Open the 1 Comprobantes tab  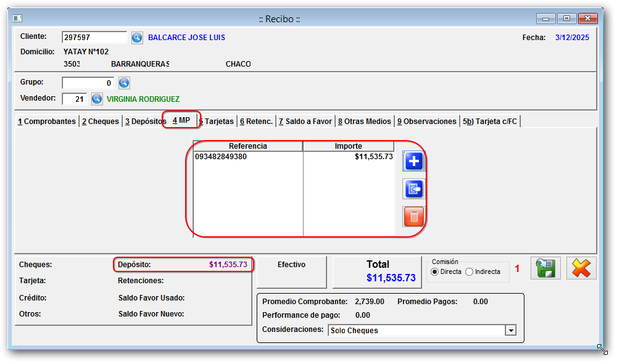pos(47,122)
